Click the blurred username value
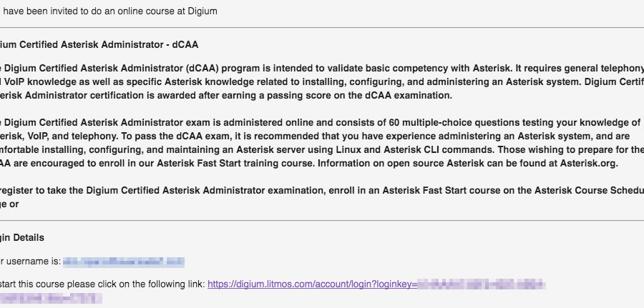The height and width of the screenshot is (308, 644). pyautogui.click(x=123, y=262)
